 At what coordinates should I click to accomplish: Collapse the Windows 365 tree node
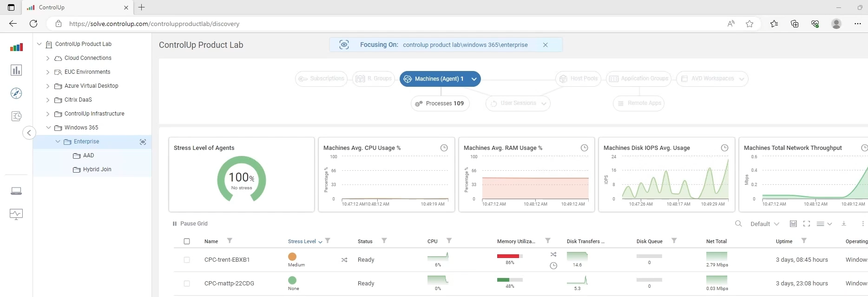(48, 128)
